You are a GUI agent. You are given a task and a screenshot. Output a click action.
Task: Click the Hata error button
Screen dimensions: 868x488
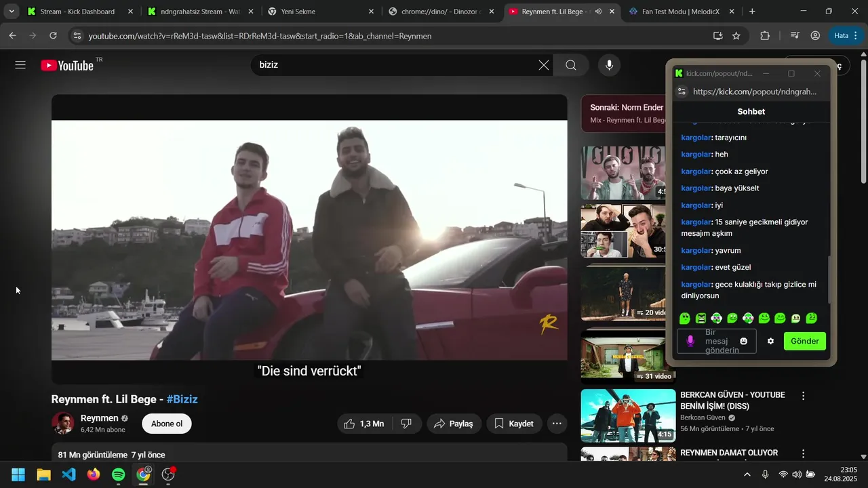tap(841, 35)
